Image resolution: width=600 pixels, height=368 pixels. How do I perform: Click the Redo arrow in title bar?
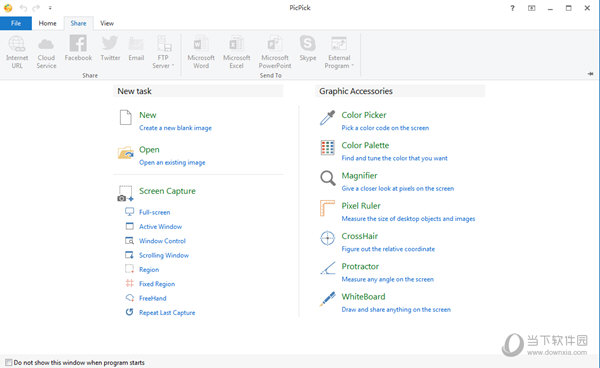(x=36, y=8)
